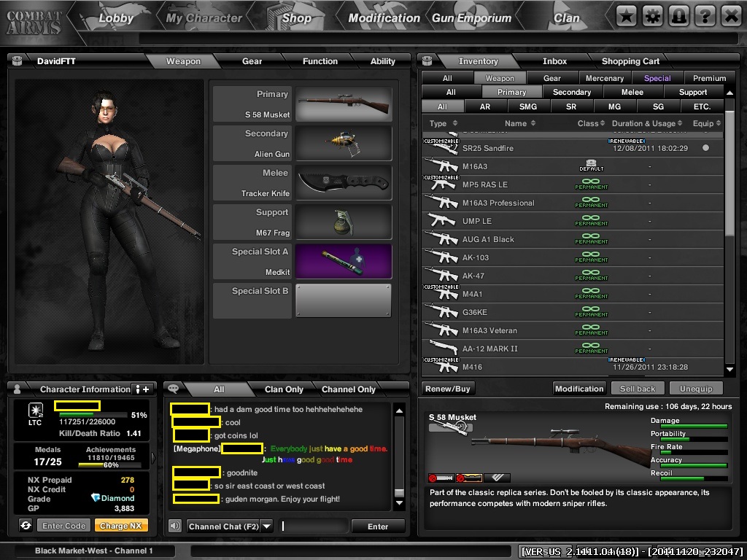Click the shotgun icon in the AA-12 MARK II row

441,348
